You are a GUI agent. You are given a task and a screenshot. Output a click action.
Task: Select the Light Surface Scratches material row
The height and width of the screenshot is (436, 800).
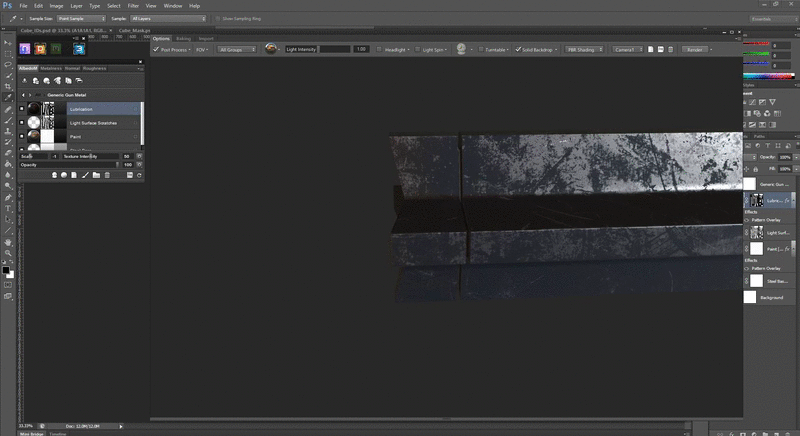[104, 122]
